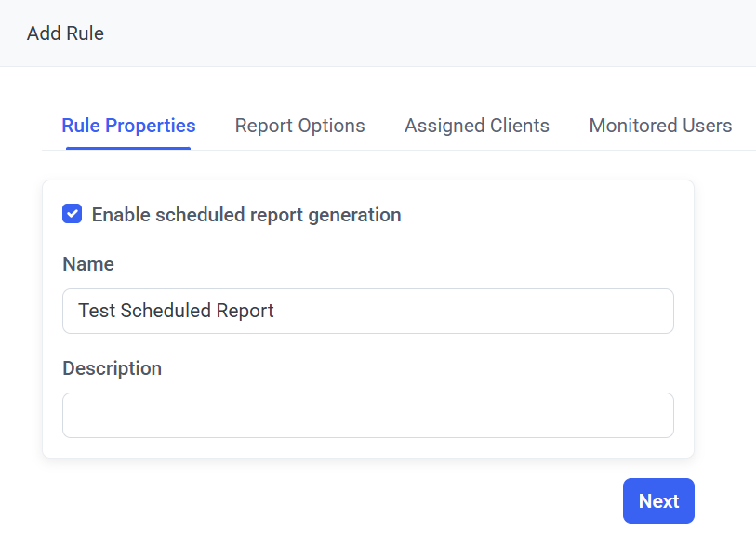The width and height of the screenshot is (756, 546).
Task: Switch to the Report Options tab
Action: (299, 126)
